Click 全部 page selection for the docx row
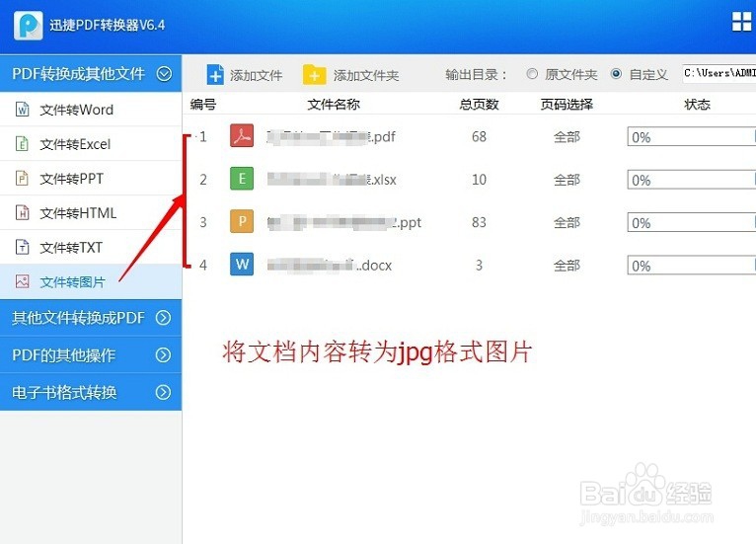This screenshot has height=544, width=756. pos(567,266)
